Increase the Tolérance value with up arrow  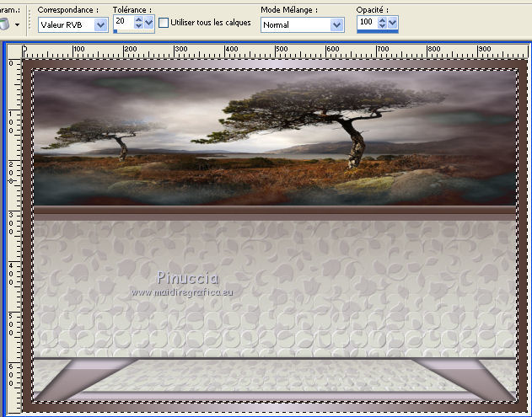click(138, 19)
